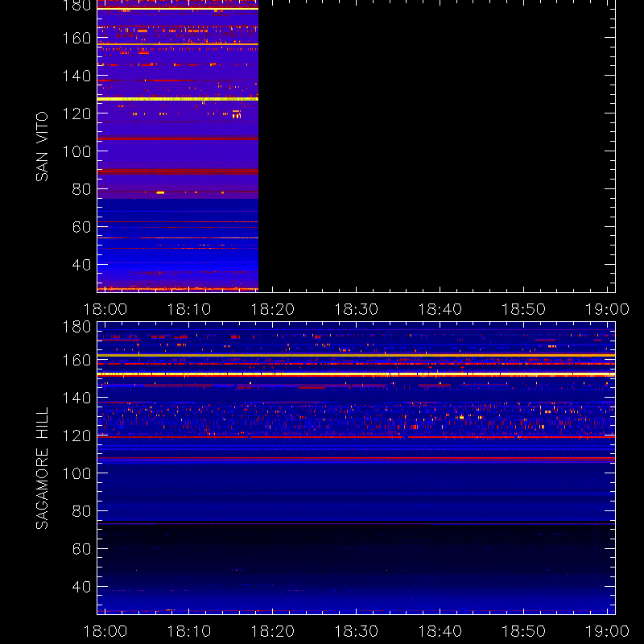This screenshot has height=644, width=644.
Task: Click 18:40 time label under Sagamore Hill plot
Action: (x=440, y=631)
